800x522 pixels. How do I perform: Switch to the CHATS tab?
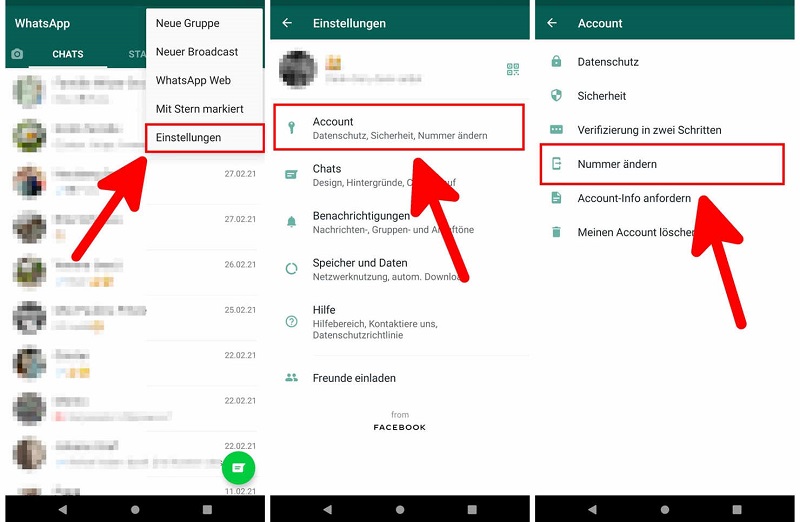pyautogui.click(x=68, y=54)
